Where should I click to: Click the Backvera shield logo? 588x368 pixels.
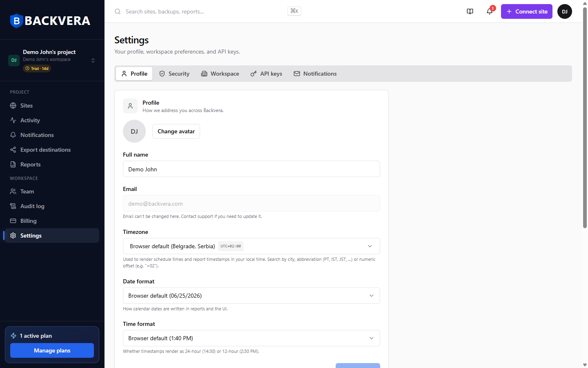point(16,21)
